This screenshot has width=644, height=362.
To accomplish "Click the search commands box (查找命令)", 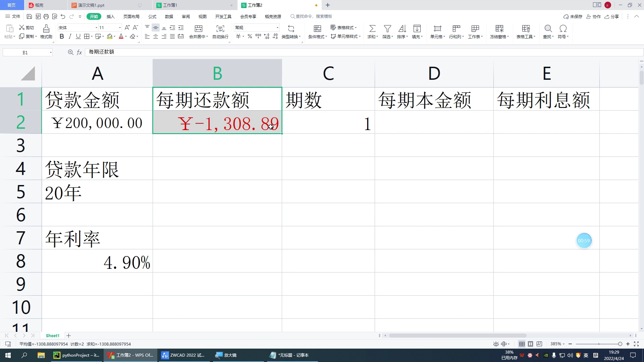I will (311, 16).
